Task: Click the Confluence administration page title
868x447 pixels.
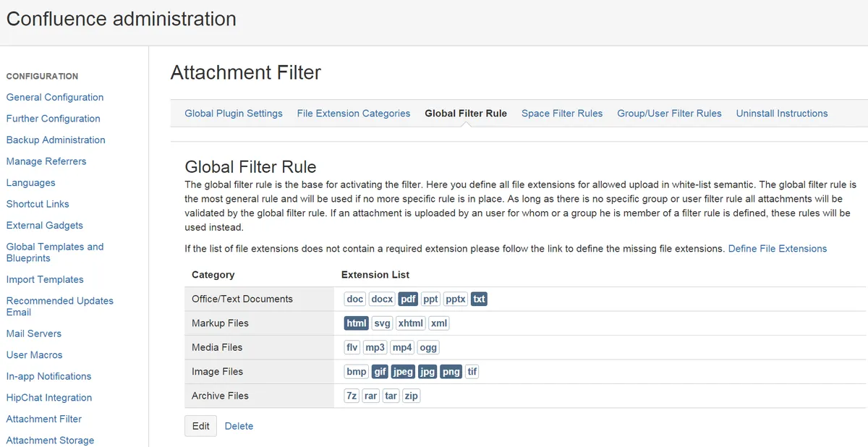Action: (x=122, y=19)
